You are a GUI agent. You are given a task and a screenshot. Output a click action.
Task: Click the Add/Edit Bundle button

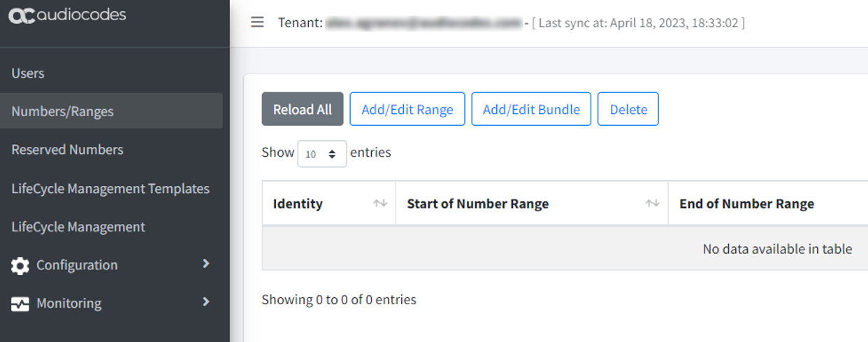531,109
